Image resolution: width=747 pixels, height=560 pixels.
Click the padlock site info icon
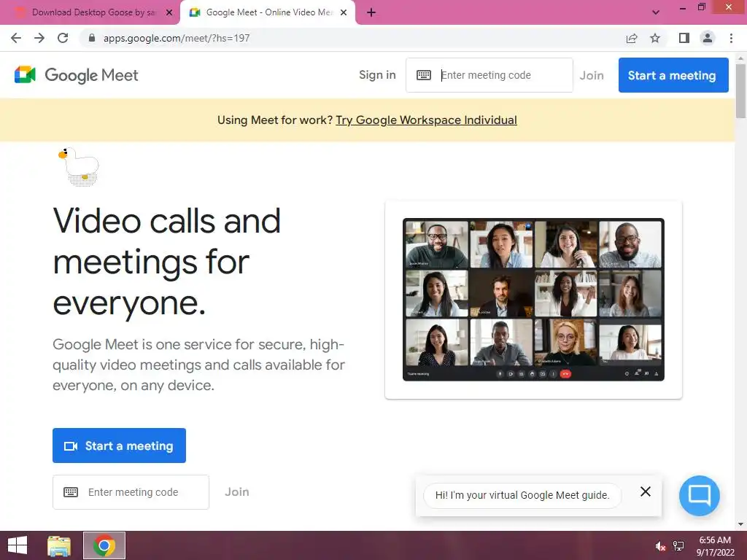pyautogui.click(x=92, y=38)
